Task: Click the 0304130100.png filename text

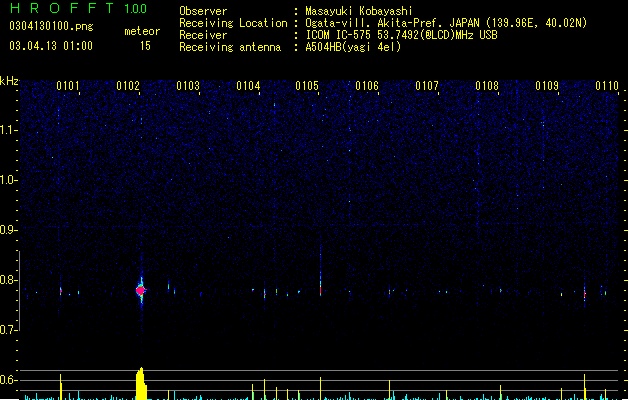Action: [51, 26]
